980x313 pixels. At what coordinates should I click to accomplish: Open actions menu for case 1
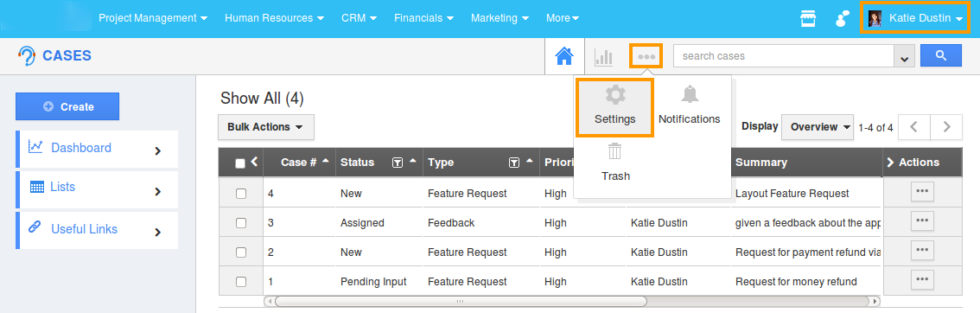coord(922,279)
